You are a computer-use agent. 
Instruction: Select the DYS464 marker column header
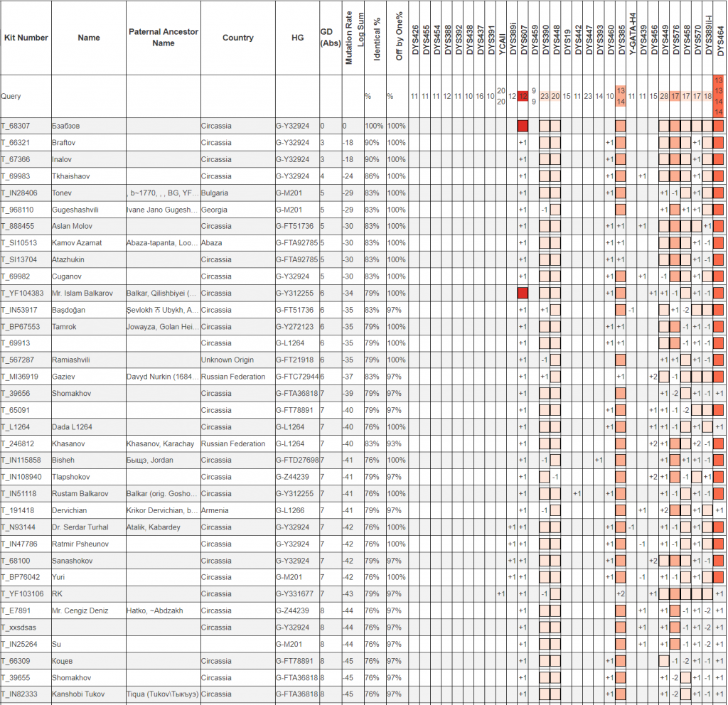click(719, 38)
